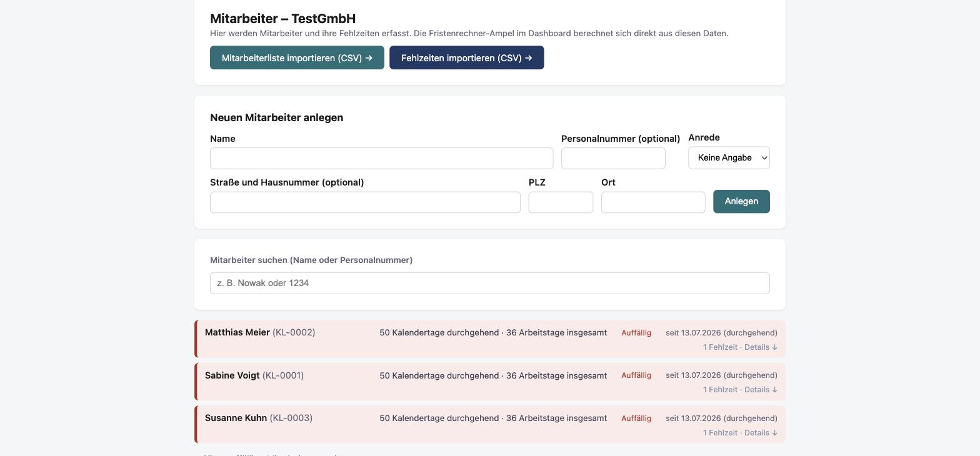Expand details for Susanne Kuhn's Fehlzeit

tap(740, 433)
